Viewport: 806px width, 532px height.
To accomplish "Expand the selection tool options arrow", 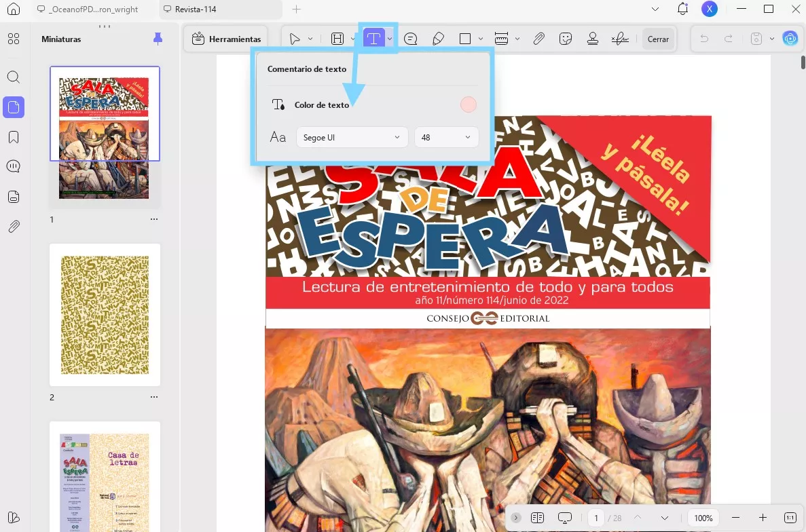I will [310, 39].
